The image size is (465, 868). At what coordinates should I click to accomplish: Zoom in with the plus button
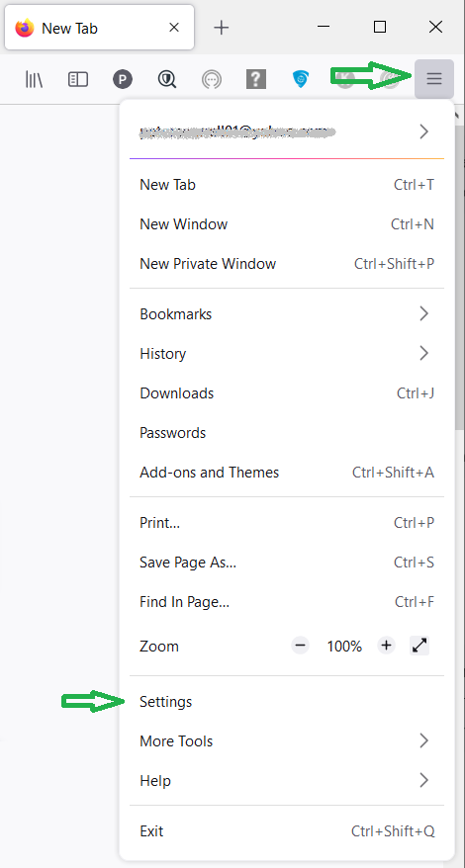click(386, 645)
